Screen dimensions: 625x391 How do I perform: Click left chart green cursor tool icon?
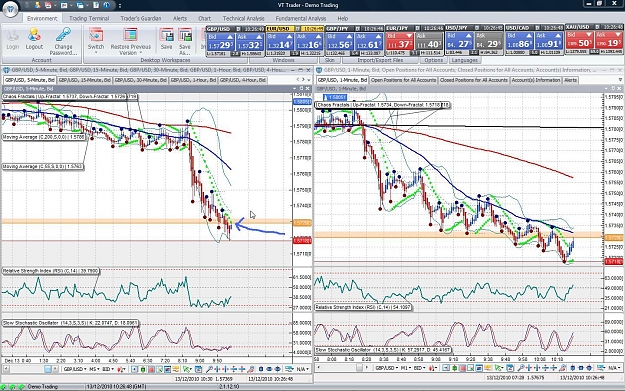coord(186,369)
